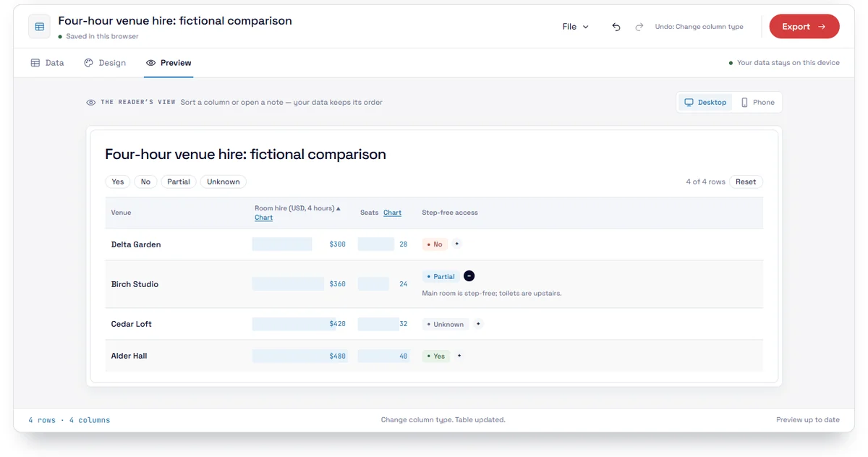Collapse the Birch Studio access note
The image size is (868, 457).
click(x=469, y=276)
